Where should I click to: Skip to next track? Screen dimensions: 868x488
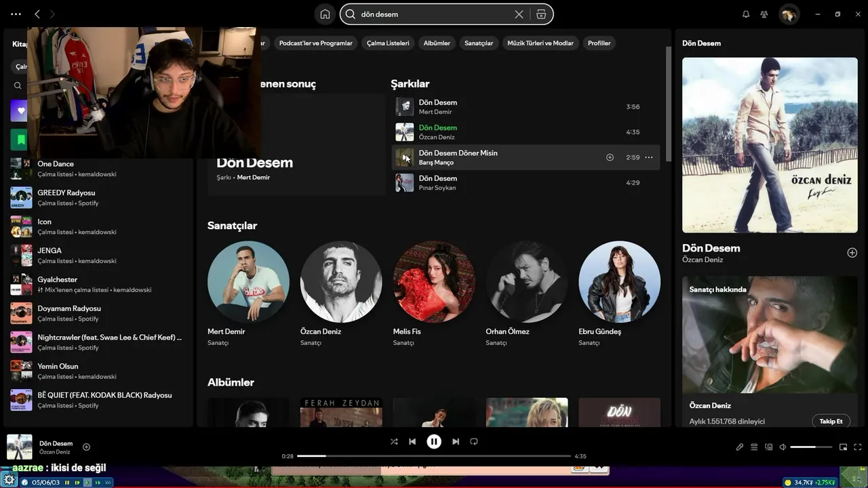click(456, 441)
